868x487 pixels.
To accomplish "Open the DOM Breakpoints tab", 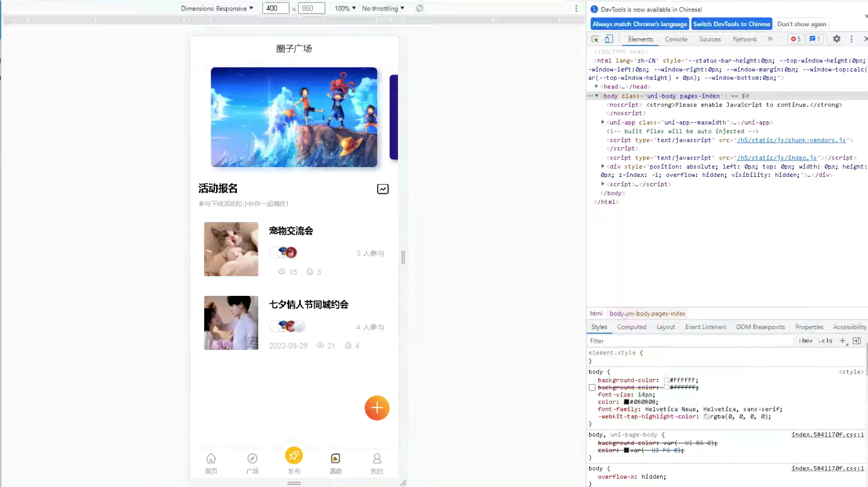I will [760, 327].
